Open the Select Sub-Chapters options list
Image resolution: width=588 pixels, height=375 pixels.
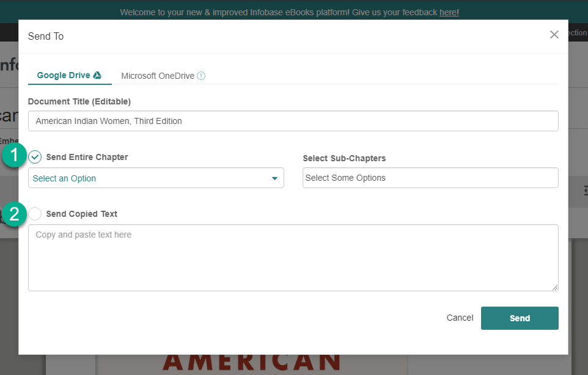(430, 178)
